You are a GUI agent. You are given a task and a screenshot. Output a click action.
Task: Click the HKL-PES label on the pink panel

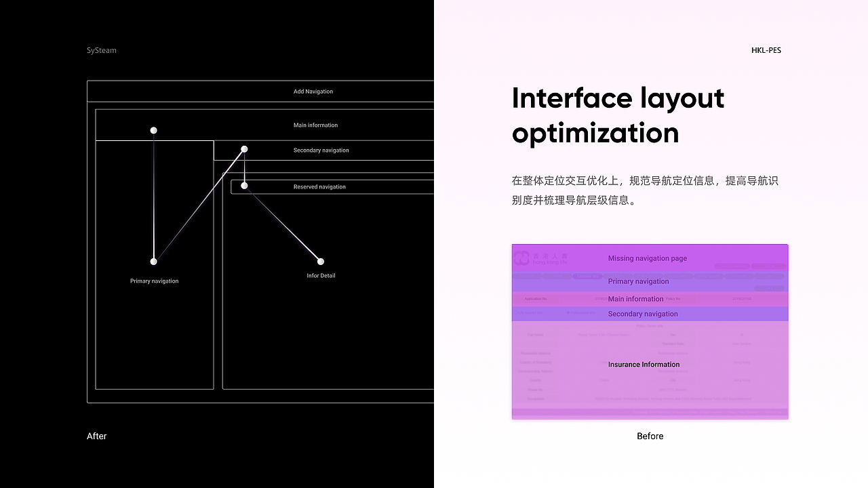(x=766, y=50)
